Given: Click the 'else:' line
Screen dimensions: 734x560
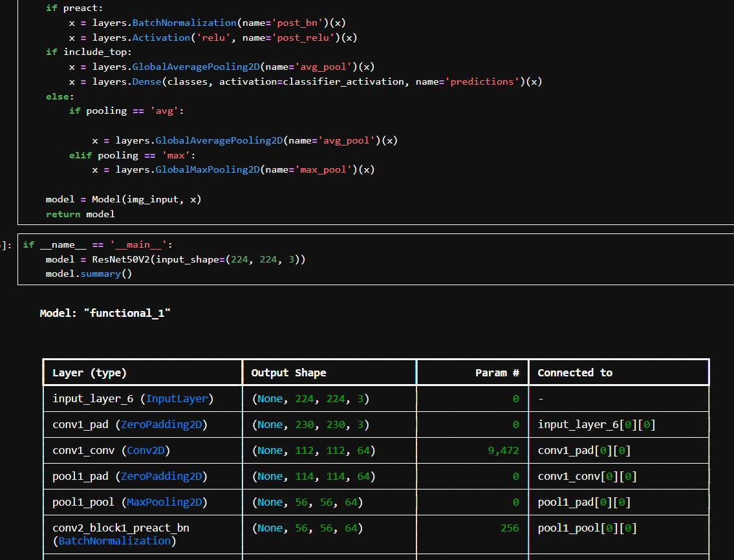Looking at the screenshot, I should click(x=60, y=96).
